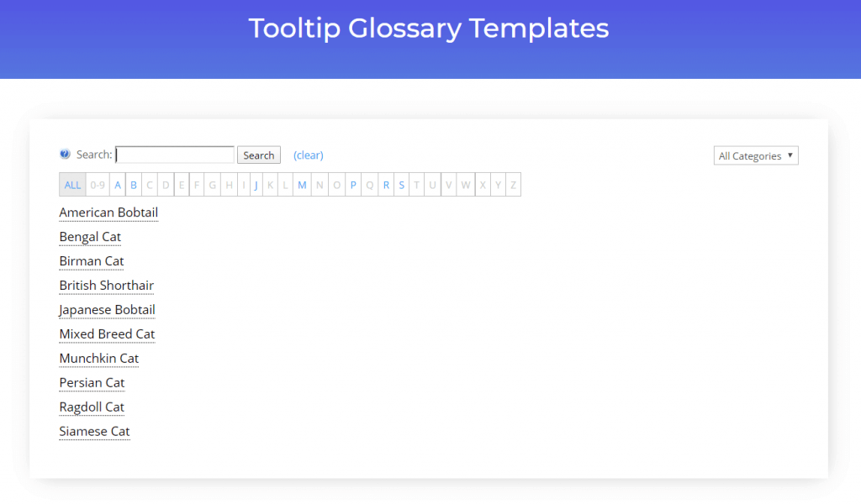Click the Siamese Cat term
Screen dimensions: 861x504
coord(94,431)
